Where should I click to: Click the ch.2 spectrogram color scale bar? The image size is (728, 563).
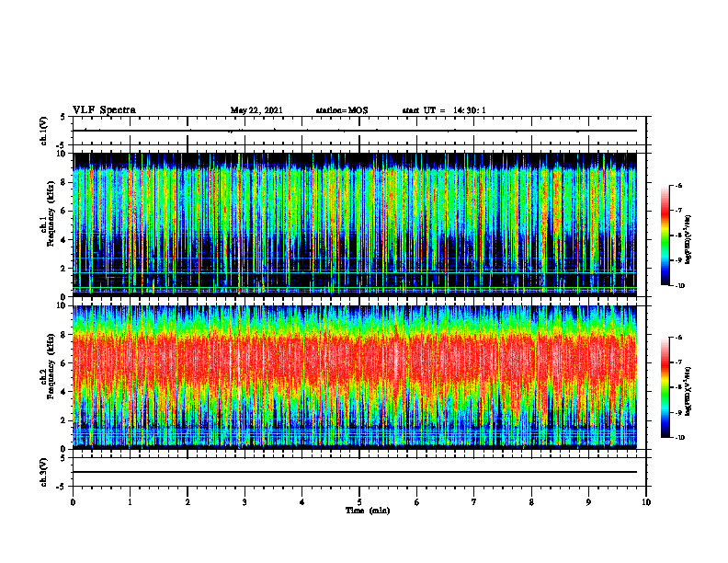tap(665, 387)
